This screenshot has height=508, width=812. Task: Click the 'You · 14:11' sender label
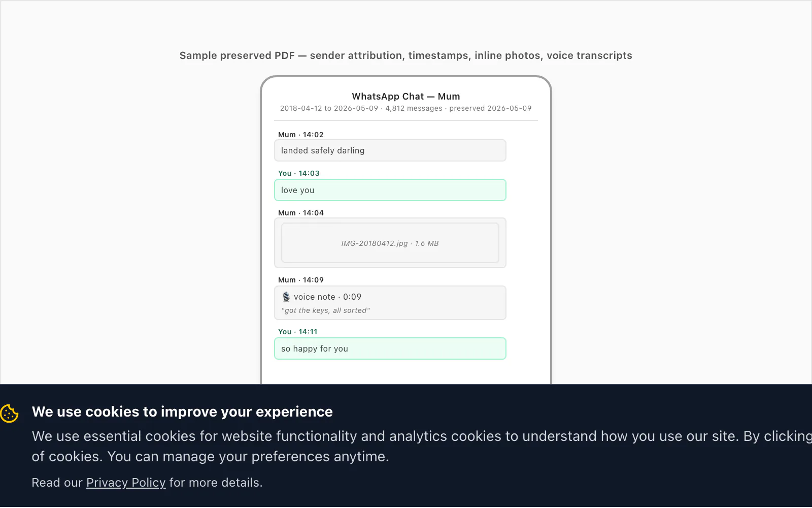click(298, 332)
